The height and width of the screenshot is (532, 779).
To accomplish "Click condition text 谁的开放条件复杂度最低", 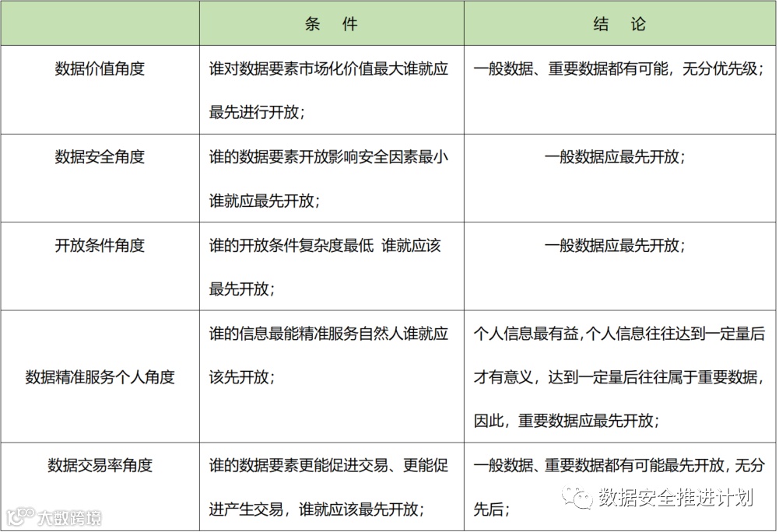I will (x=291, y=245).
